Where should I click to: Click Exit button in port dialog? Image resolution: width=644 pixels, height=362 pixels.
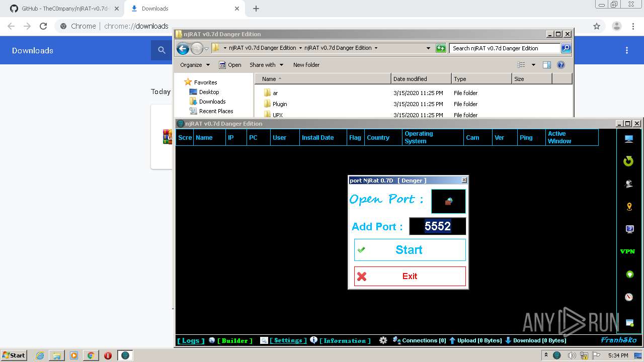(x=410, y=276)
